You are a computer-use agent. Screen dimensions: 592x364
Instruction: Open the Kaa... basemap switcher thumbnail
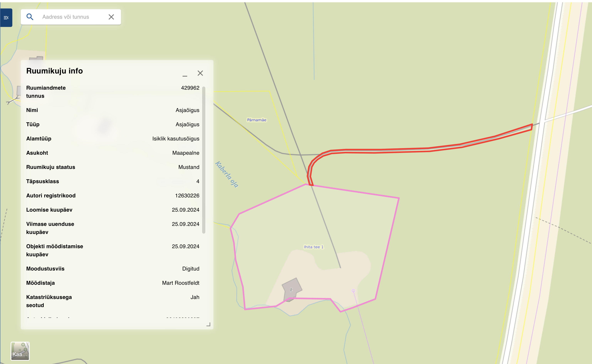point(20,351)
